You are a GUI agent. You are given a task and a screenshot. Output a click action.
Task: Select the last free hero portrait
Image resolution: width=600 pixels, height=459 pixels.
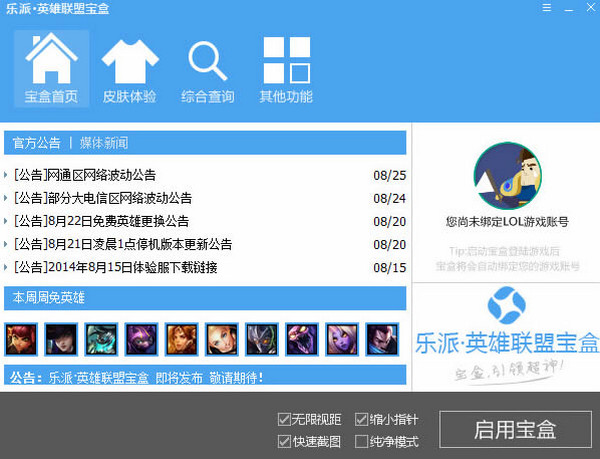[381, 339]
